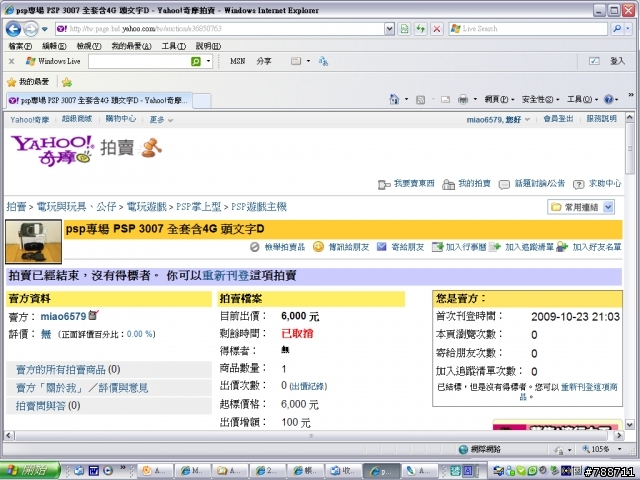Click 分享 on the Windows Live toolbar
Image resolution: width=640 pixels, height=480 pixels.
tap(264, 61)
